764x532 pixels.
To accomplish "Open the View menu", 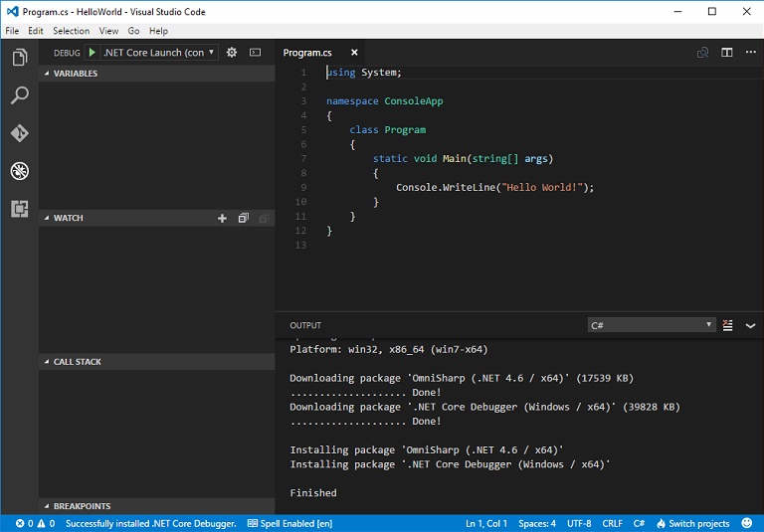I will (x=108, y=31).
